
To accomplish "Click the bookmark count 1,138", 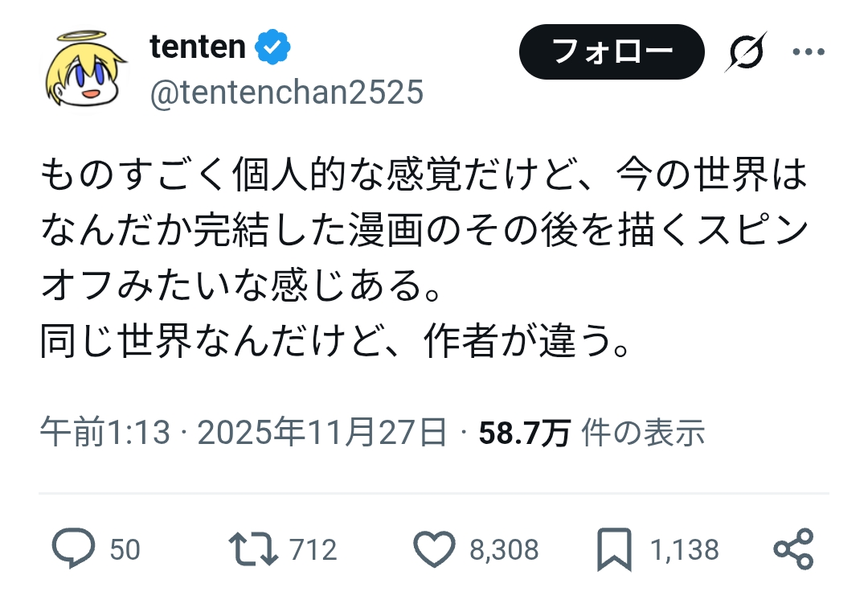I will tap(683, 550).
